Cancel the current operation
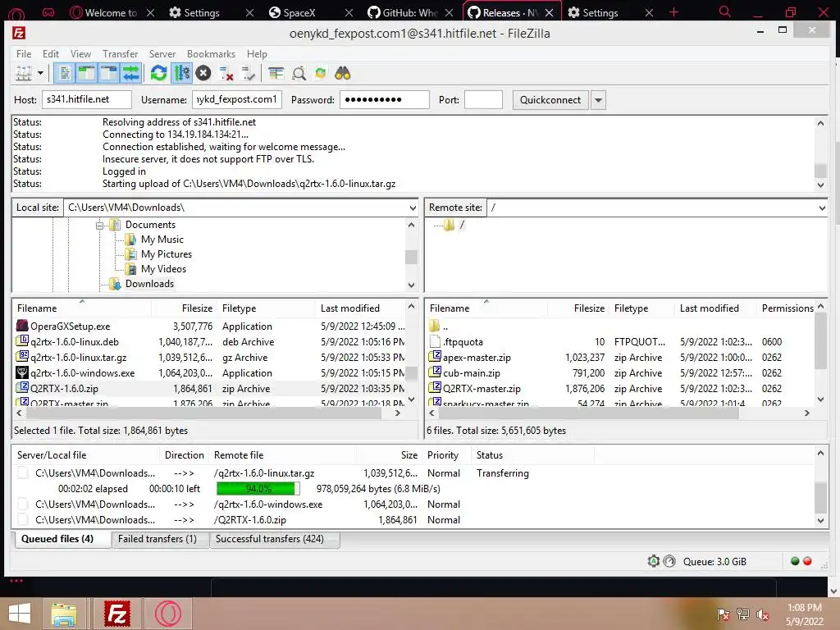 click(x=203, y=73)
